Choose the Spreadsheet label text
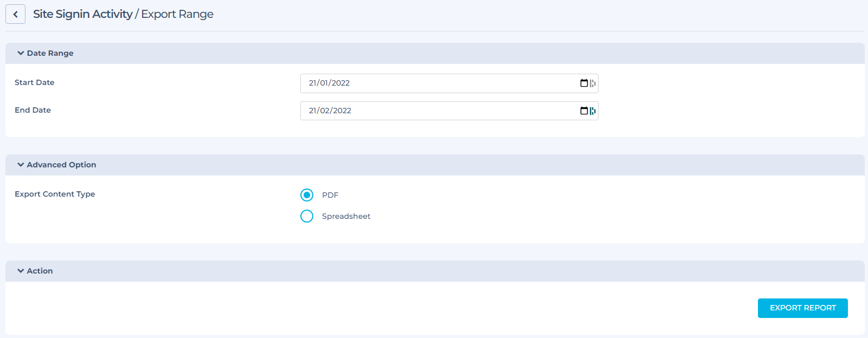868x338 pixels. point(346,216)
